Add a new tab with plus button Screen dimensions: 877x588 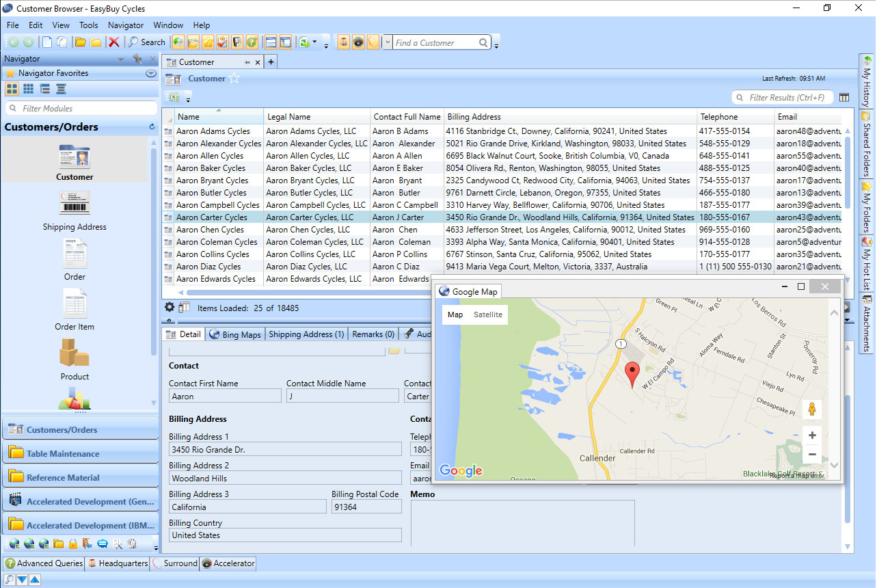click(x=271, y=62)
